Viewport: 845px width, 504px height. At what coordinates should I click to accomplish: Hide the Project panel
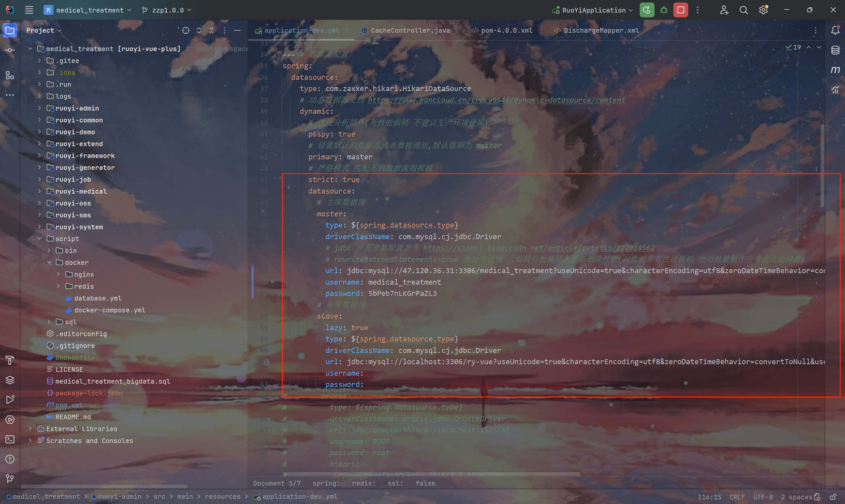coord(238,31)
